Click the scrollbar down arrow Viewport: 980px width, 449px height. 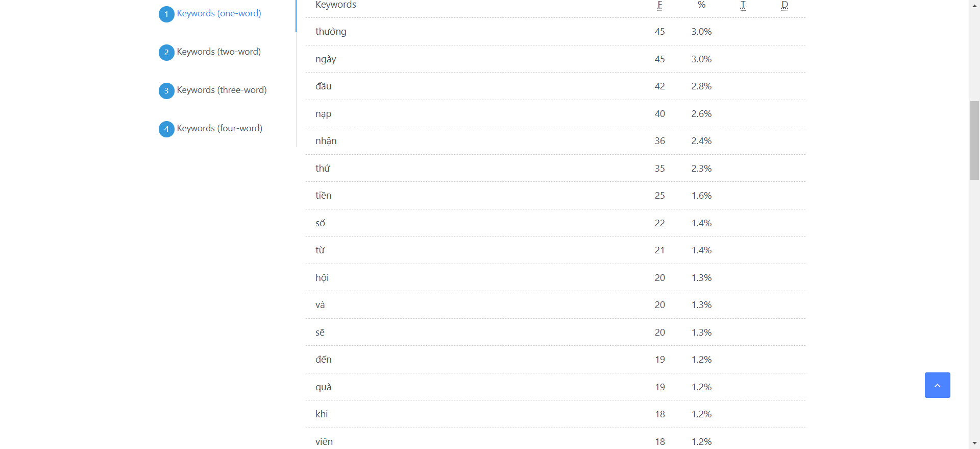[x=975, y=443]
